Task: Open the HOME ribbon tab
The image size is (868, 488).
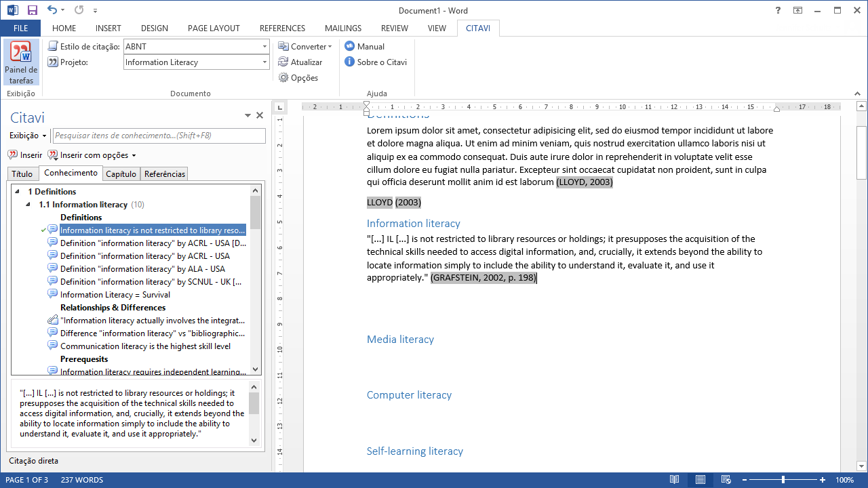Action: (x=64, y=28)
